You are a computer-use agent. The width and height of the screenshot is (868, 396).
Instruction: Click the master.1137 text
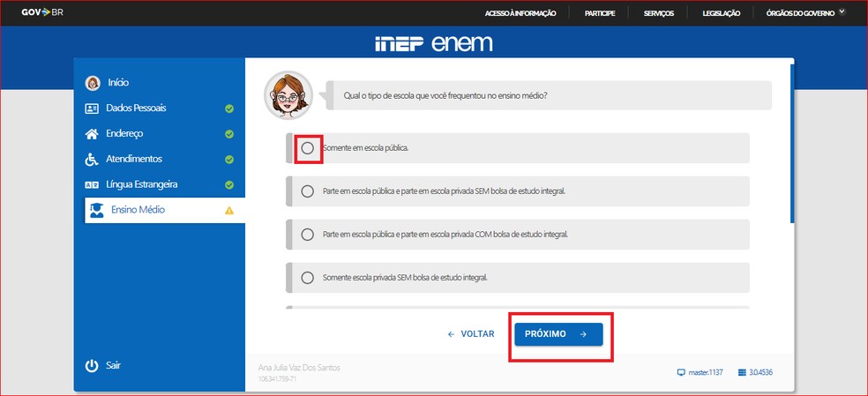tap(706, 372)
